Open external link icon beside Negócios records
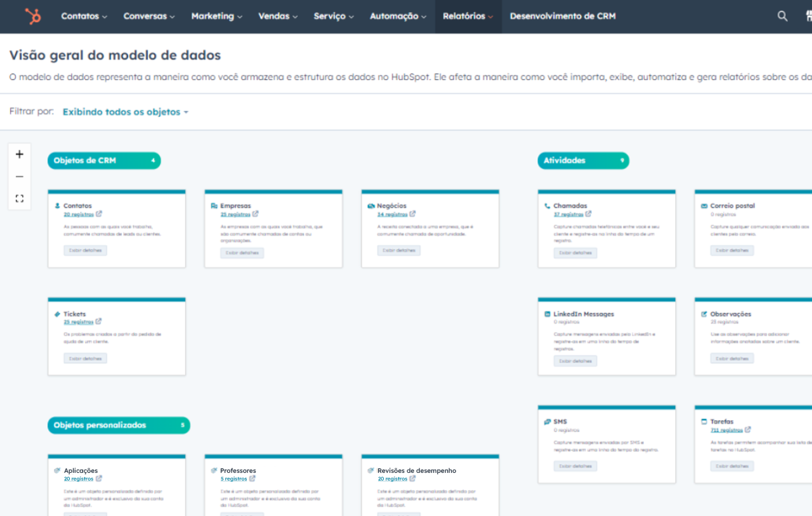This screenshot has width=812, height=516. pos(412,214)
